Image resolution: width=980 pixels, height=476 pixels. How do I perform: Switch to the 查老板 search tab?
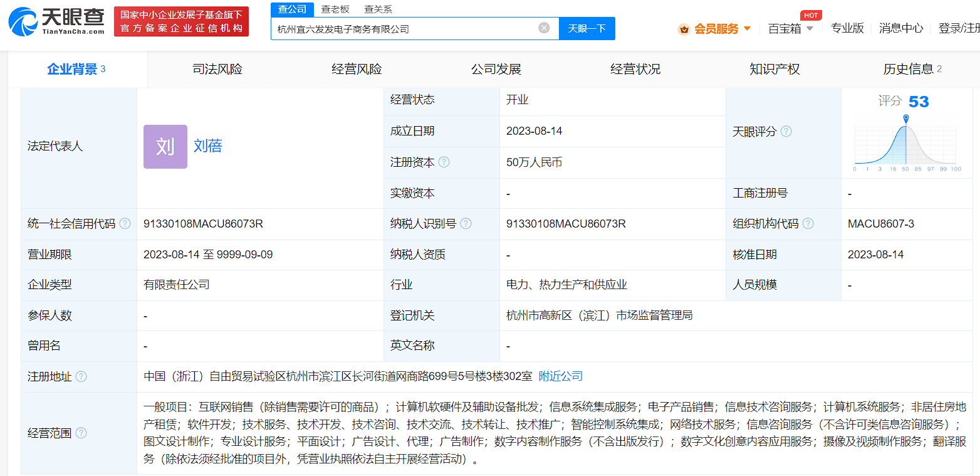(335, 9)
